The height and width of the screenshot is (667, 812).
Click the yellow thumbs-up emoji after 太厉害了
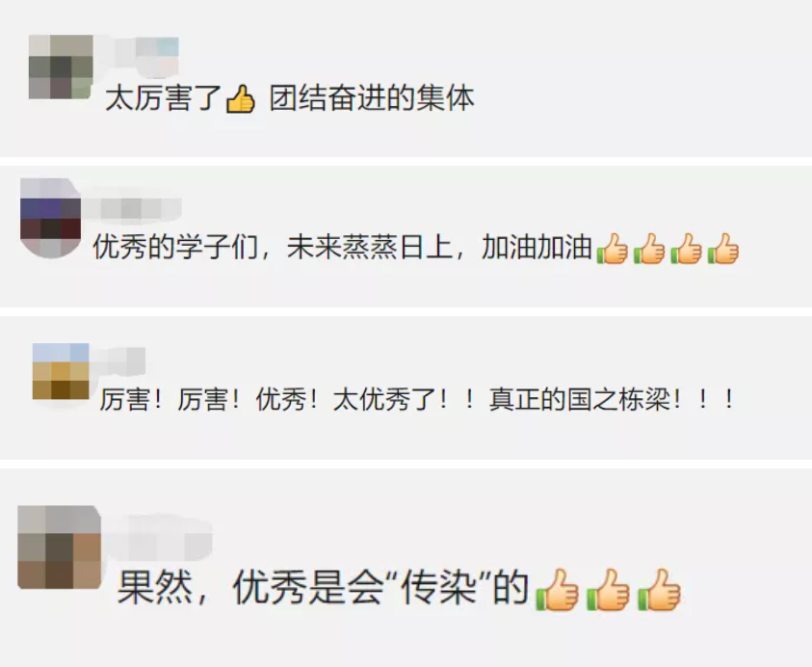tap(241, 99)
